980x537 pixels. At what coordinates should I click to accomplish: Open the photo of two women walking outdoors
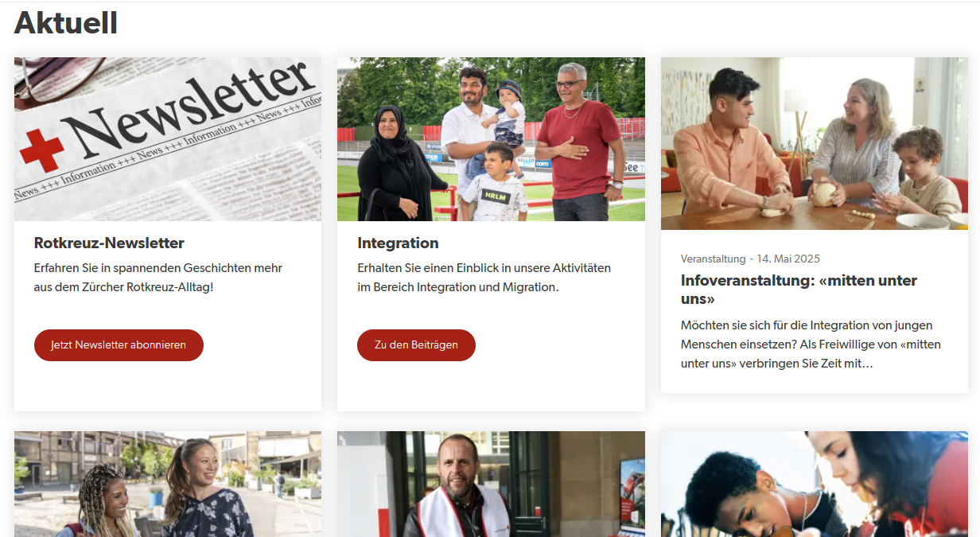coord(168,484)
